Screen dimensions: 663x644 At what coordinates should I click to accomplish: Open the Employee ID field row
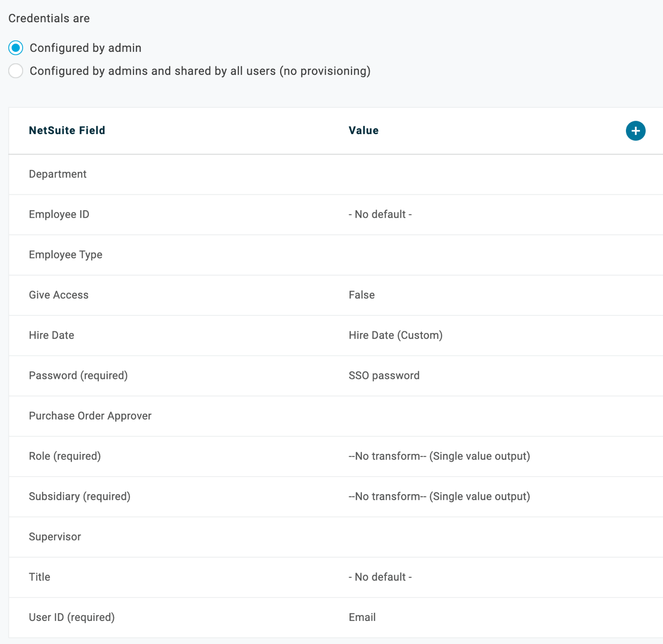336,215
